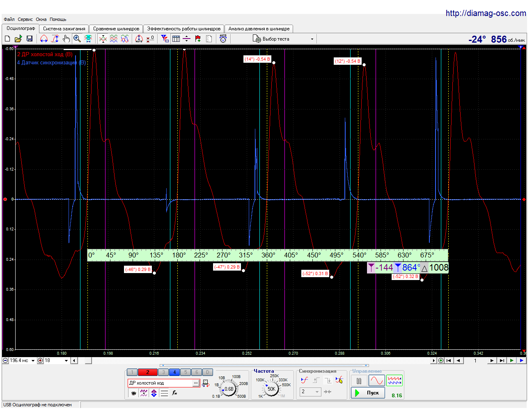
Task: Select the single sine wave display mode
Action: [377, 381]
